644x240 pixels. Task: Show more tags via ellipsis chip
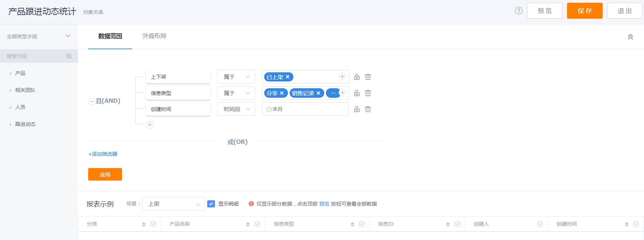click(x=333, y=93)
